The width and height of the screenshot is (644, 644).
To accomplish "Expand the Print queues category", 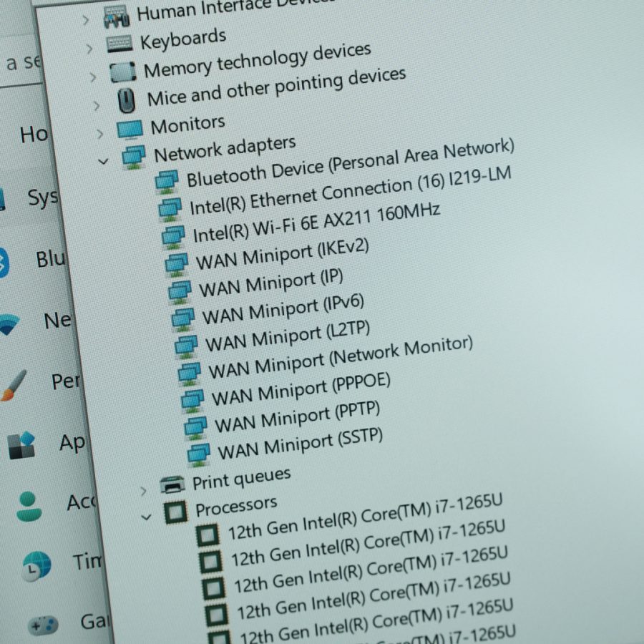I will tap(143, 490).
